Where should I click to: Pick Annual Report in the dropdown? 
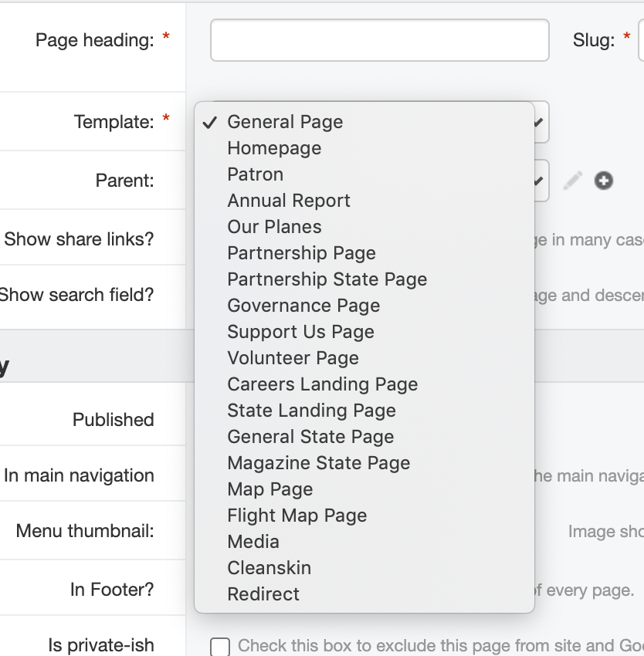click(x=289, y=201)
